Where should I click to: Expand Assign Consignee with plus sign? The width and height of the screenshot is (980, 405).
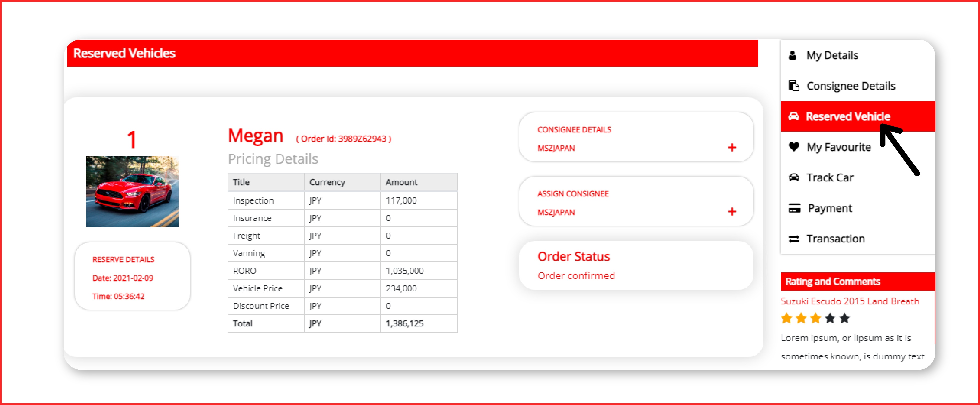pos(732,212)
